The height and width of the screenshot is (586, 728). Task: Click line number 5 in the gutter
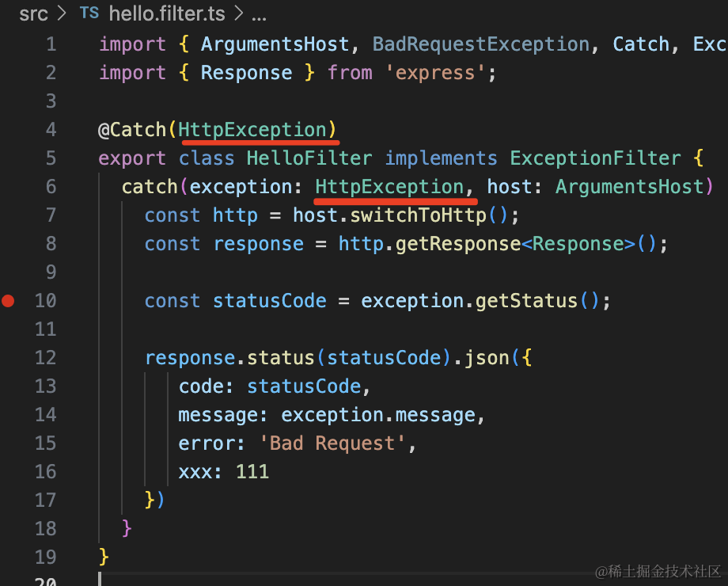[51, 158]
